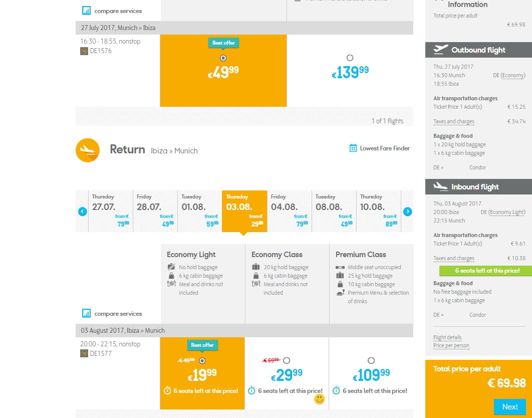Click the 1 of 1 flights text
Image resolution: width=532 pixels, height=418 pixels.
click(x=387, y=121)
